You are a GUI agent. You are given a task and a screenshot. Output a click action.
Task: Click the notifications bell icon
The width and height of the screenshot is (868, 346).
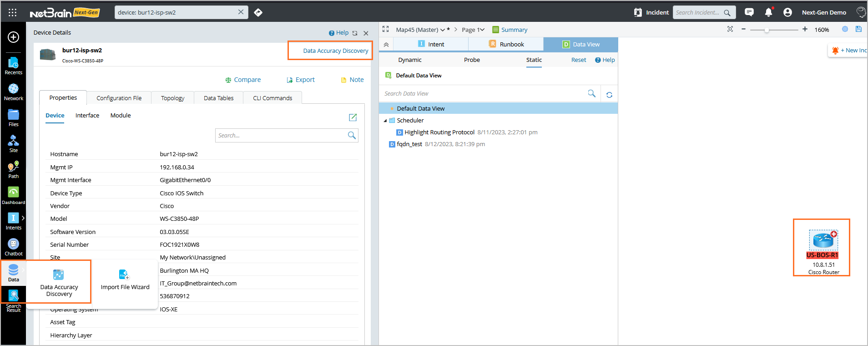(768, 12)
